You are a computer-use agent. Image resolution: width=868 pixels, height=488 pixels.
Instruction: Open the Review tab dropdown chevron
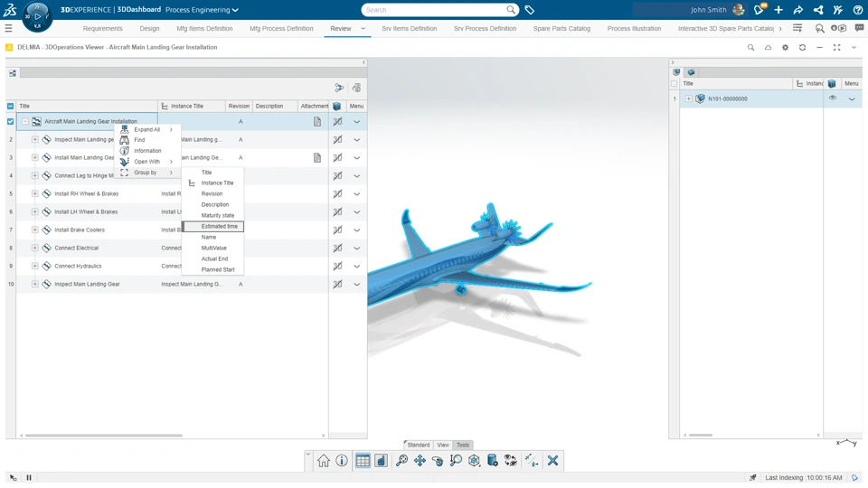[x=363, y=28]
